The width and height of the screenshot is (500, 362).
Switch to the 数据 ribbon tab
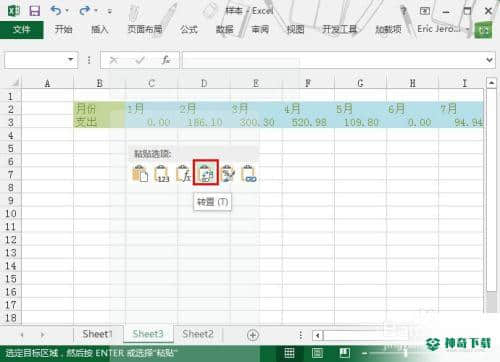click(x=225, y=30)
